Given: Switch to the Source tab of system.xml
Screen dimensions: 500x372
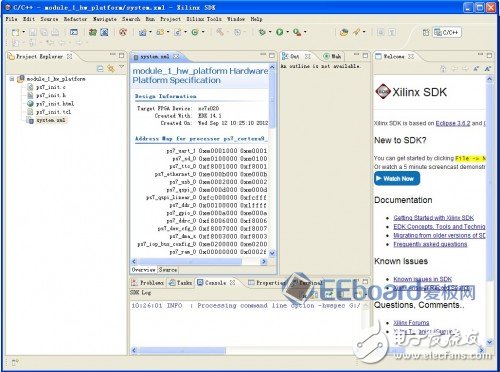Looking at the screenshot, I should (x=167, y=269).
